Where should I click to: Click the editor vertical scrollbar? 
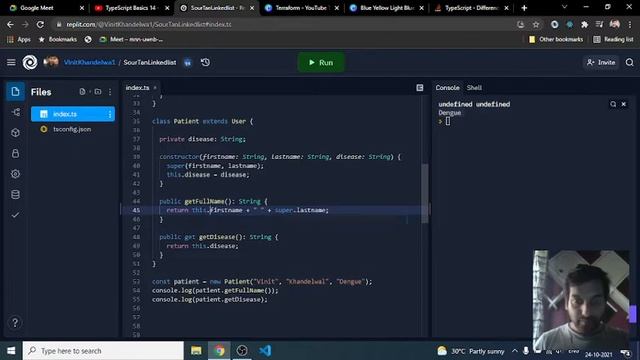coord(425,193)
